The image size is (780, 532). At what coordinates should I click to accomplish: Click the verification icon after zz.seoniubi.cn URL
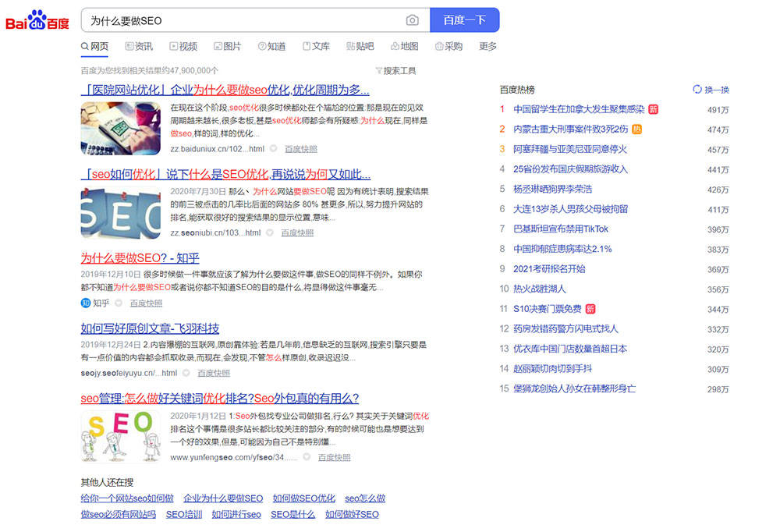[x=270, y=233]
